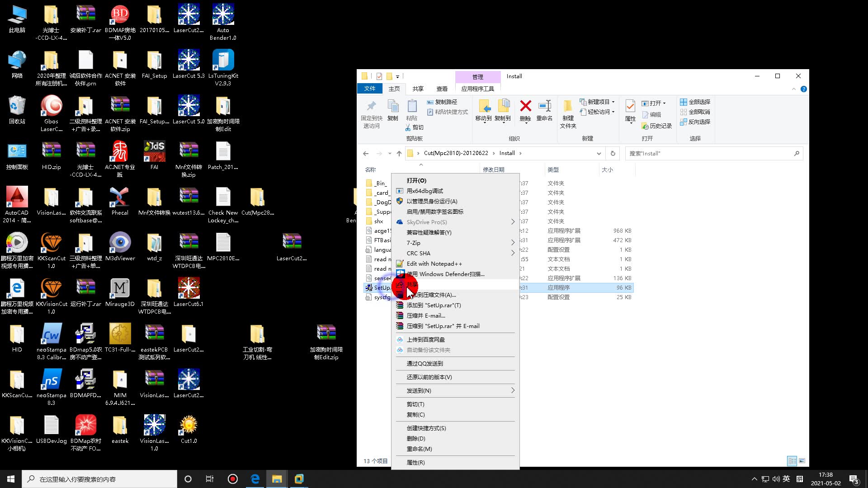The height and width of the screenshot is (488, 868).
Task: Expand the Send to submenu
Action: click(x=455, y=391)
